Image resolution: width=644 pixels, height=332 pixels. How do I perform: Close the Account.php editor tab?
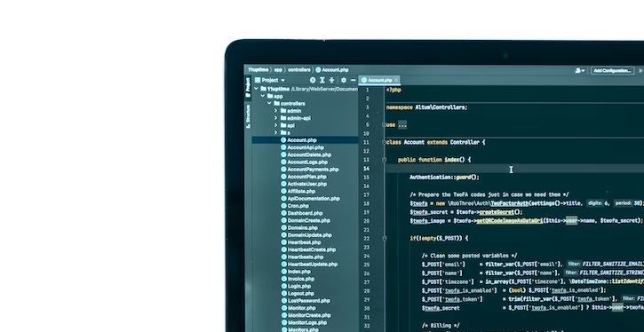click(x=396, y=80)
